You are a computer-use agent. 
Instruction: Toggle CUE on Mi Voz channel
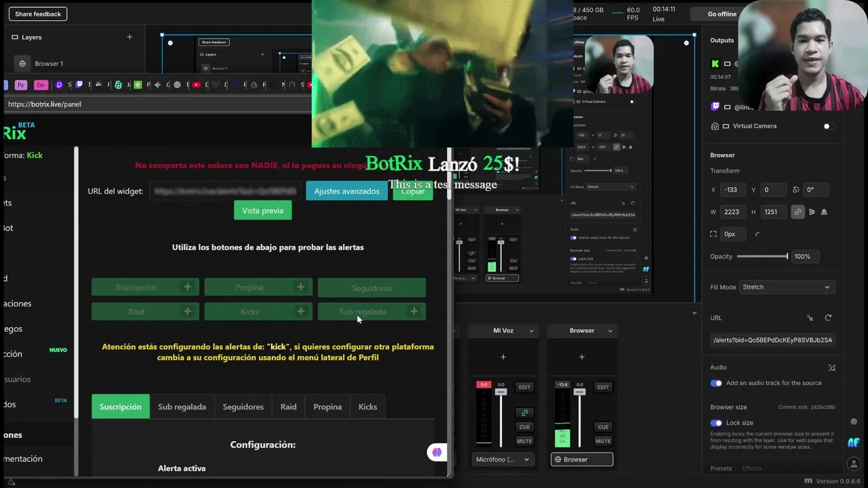(x=525, y=427)
